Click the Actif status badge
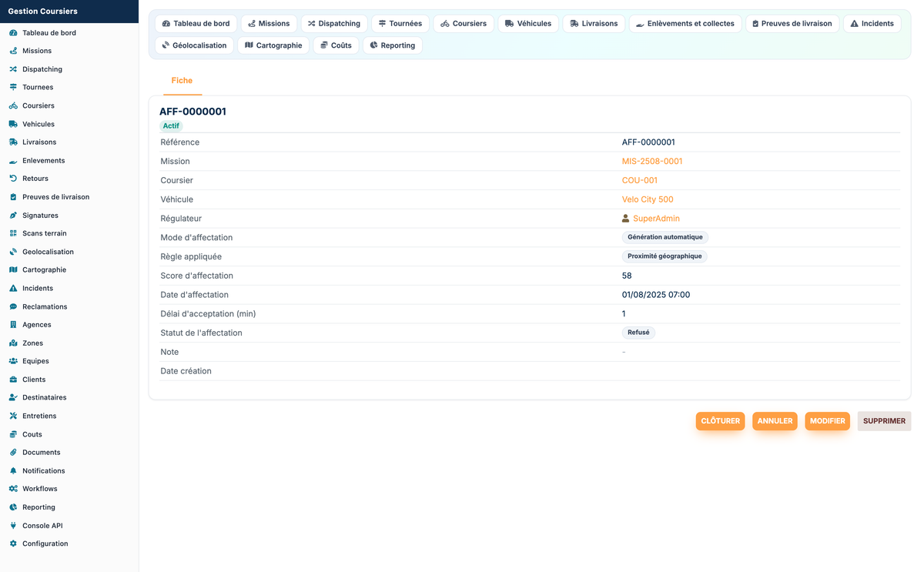The image size is (924, 572). pyautogui.click(x=171, y=125)
